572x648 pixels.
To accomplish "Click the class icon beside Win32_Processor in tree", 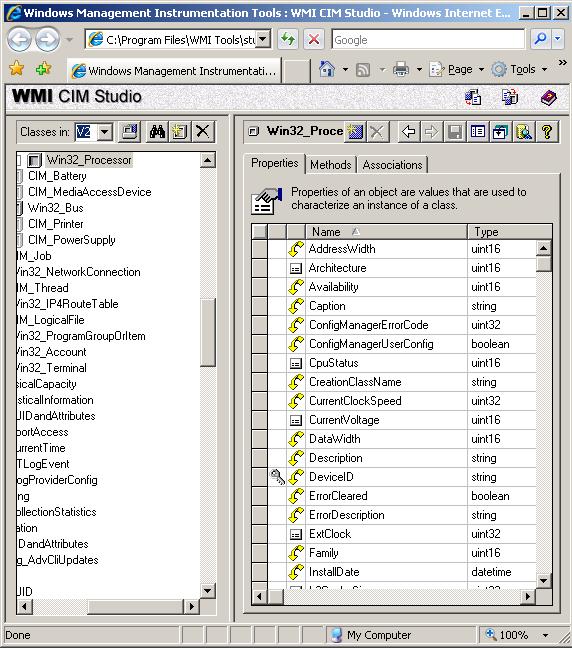I will pyautogui.click(x=34, y=160).
